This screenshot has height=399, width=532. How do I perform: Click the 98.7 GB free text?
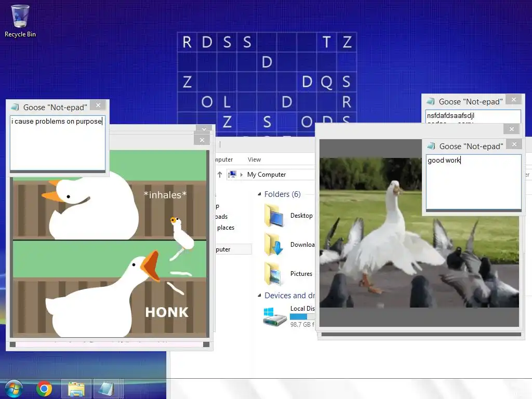pos(302,325)
